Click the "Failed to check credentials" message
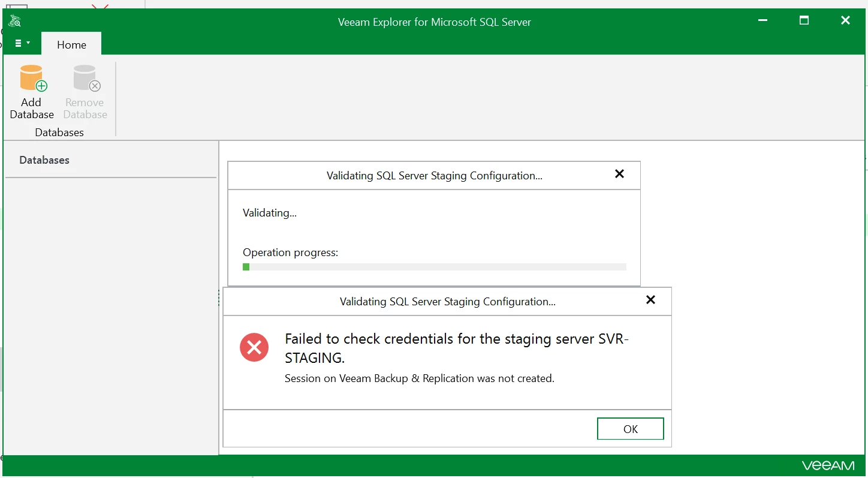The height and width of the screenshot is (478, 868). (457, 348)
